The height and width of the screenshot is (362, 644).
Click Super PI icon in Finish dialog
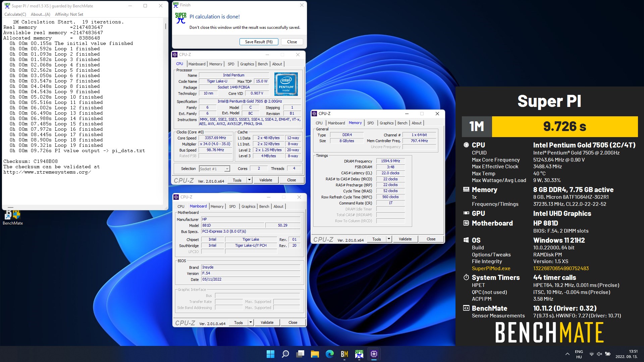coord(181,18)
